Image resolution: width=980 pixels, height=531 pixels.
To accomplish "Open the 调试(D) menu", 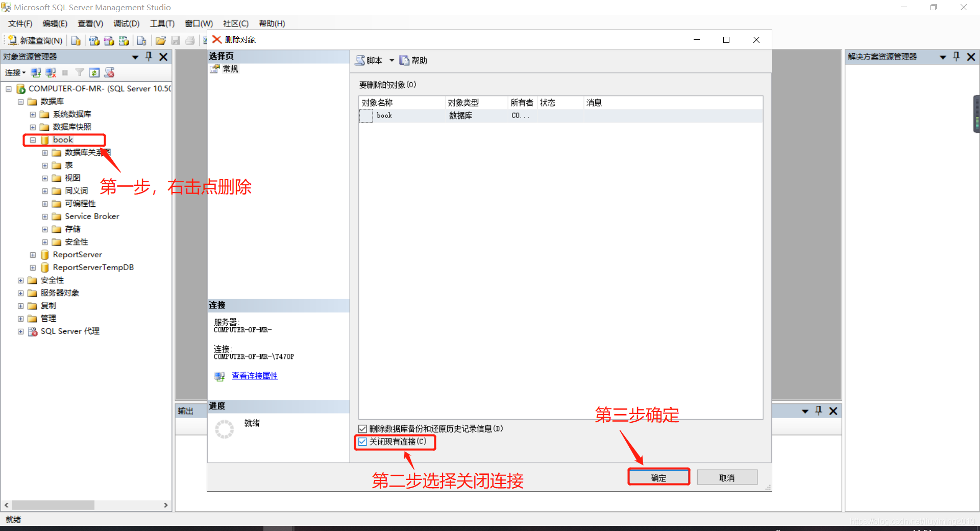I will (x=126, y=23).
